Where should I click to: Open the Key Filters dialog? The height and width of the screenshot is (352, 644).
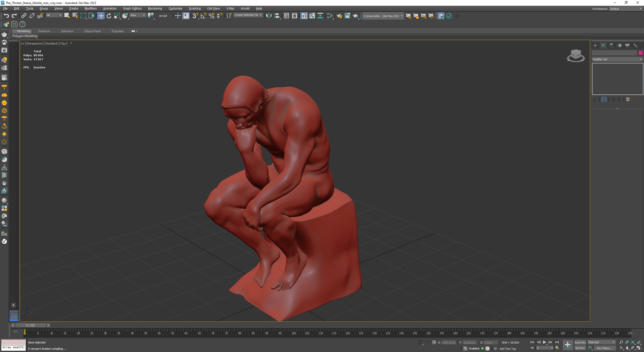(605, 348)
